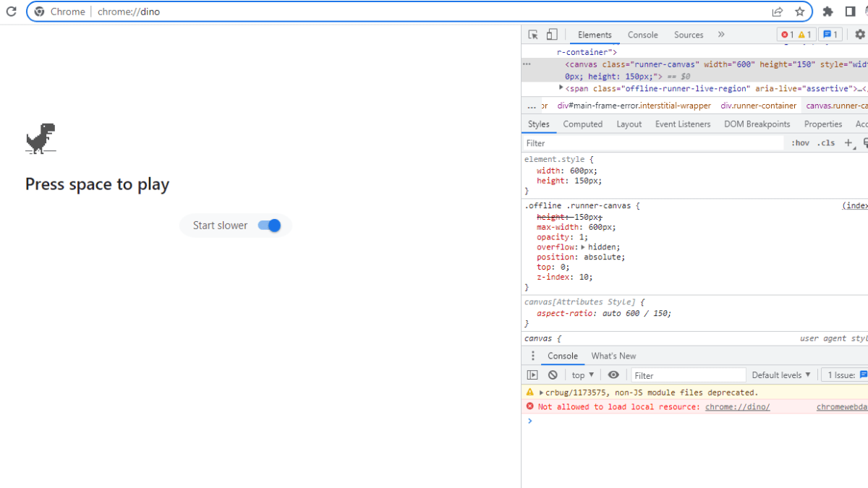Activate the inspect element picker tool
The width and height of the screenshot is (868, 488).
pos(533,35)
